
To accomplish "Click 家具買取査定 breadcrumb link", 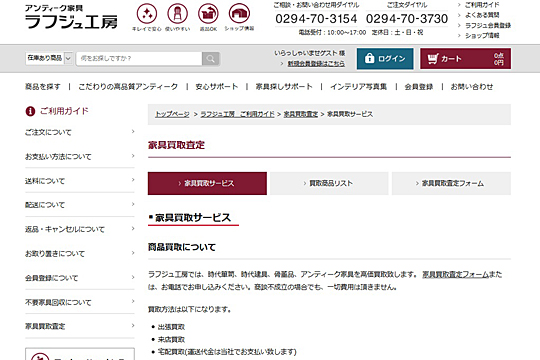I will (301, 114).
